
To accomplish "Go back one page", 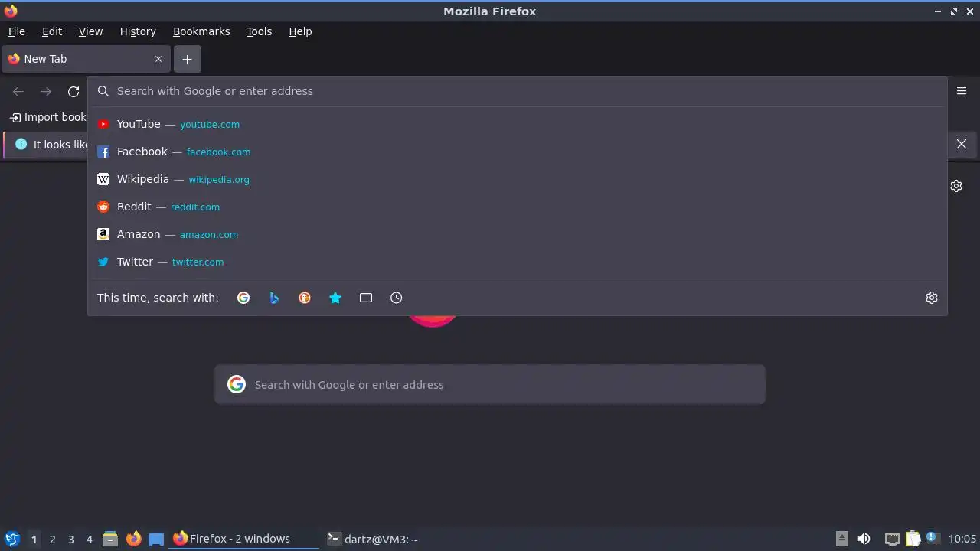I will click(x=18, y=92).
